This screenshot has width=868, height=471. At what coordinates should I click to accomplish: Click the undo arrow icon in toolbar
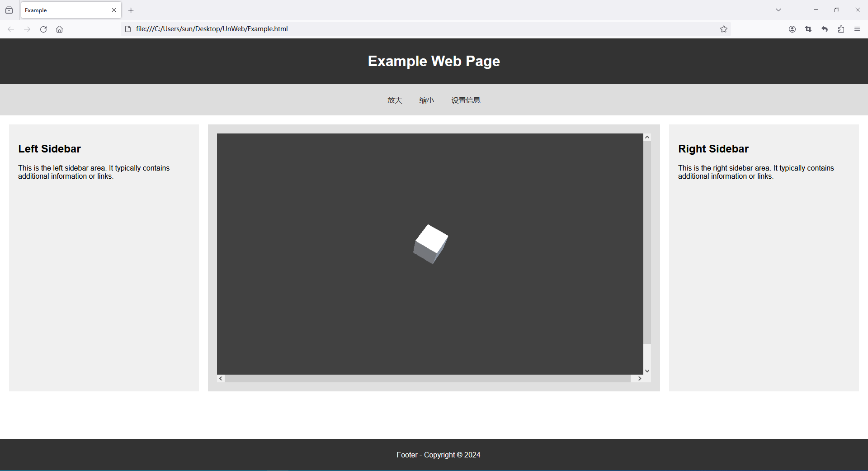pyautogui.click(x=825, y=29)
